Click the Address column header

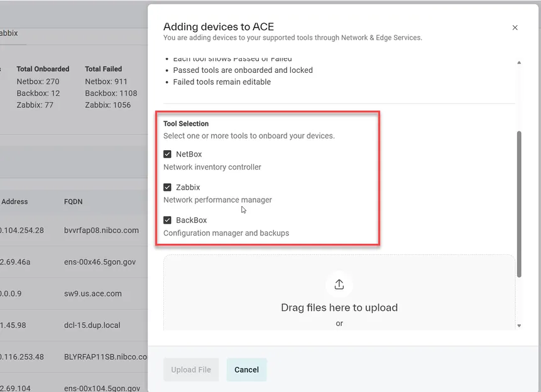click(14, 202)
